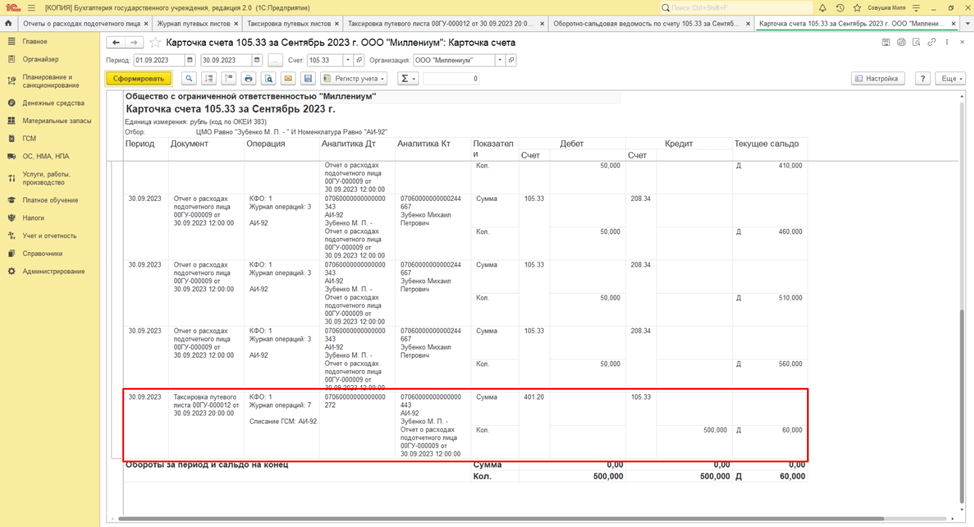974x527 pixels.
Task: Open calendar for end date 30.09.2023
Action: (x=257, y=60)
